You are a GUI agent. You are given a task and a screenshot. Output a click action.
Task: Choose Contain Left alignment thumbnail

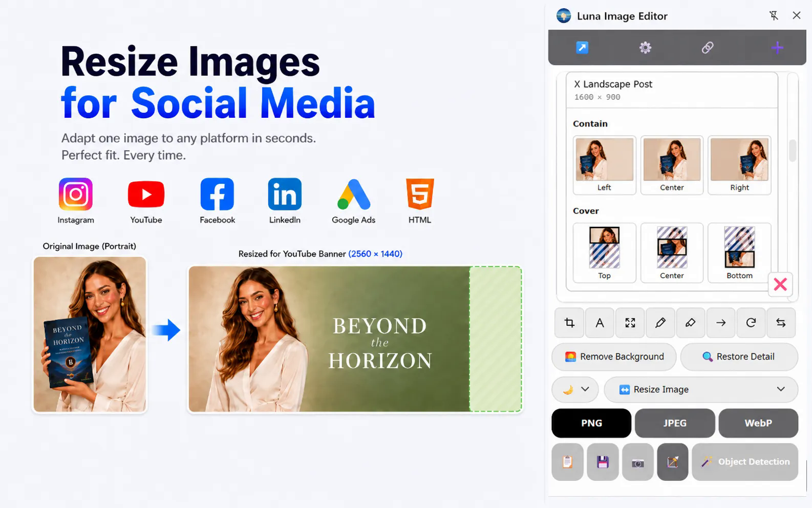604,165
